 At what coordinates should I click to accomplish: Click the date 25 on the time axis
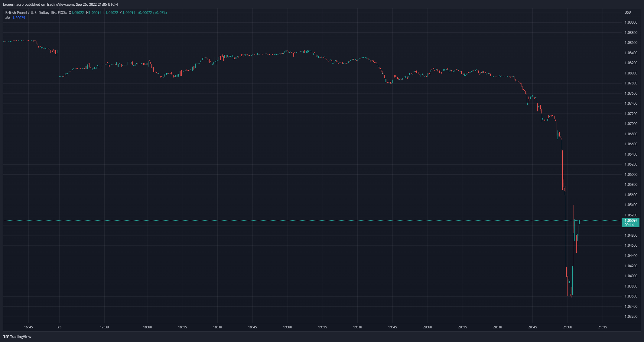tap(59, 327)
